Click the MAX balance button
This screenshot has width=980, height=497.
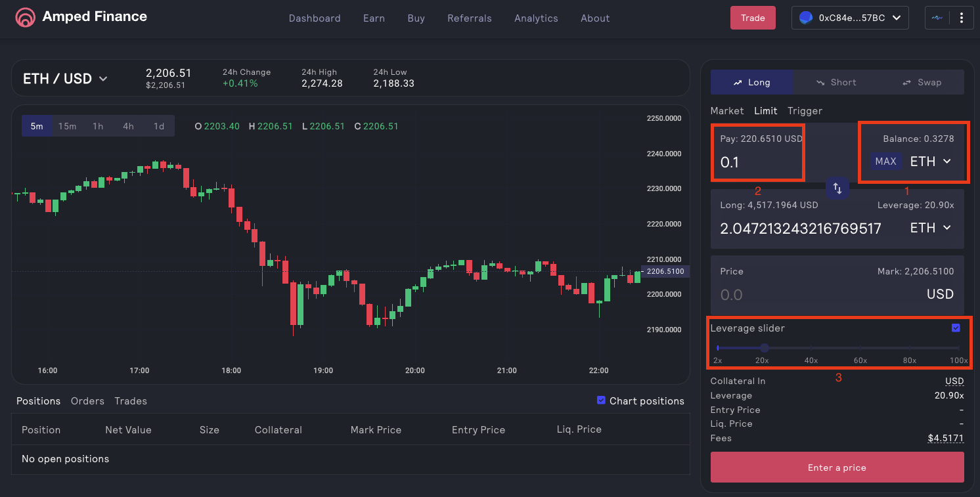pos(885,162)
